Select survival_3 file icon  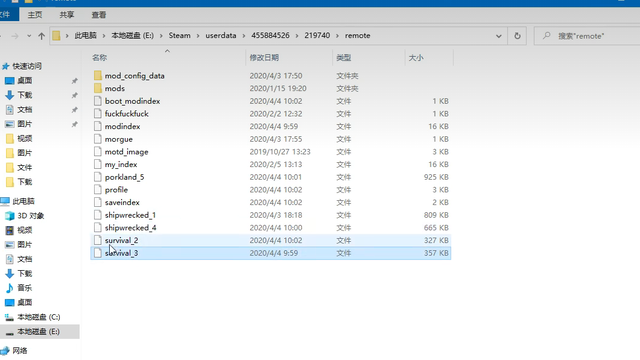(x=98, y=253)
